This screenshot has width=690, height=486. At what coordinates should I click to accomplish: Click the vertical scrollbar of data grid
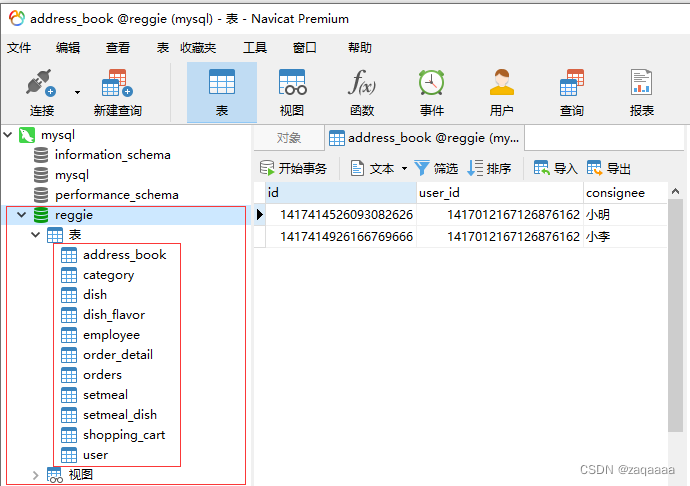[675, 315]
